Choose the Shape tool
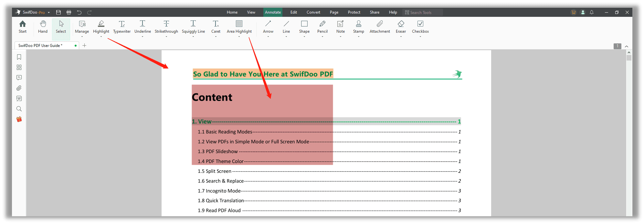 [x=304, y=27]
